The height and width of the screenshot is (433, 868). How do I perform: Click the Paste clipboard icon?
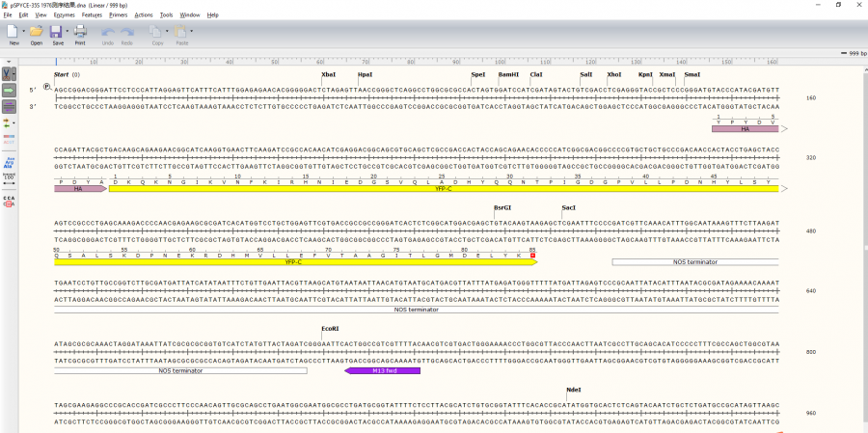181,32
